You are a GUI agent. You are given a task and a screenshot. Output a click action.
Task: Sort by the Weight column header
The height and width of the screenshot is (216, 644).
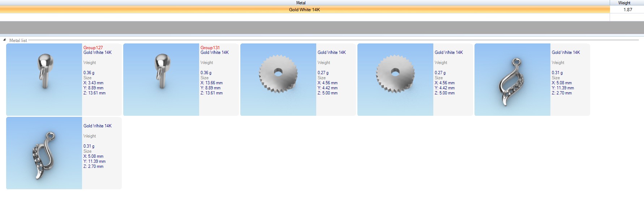point(624,3)
